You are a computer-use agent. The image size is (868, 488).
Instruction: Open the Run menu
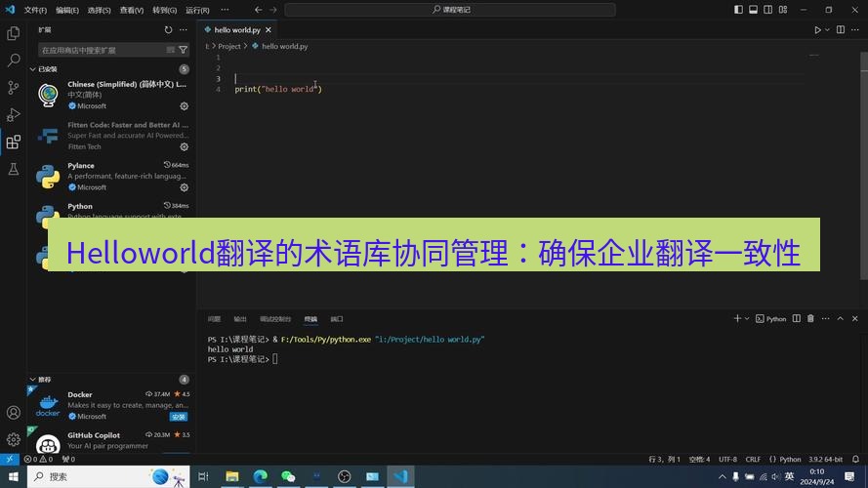[x=197, y=10]
